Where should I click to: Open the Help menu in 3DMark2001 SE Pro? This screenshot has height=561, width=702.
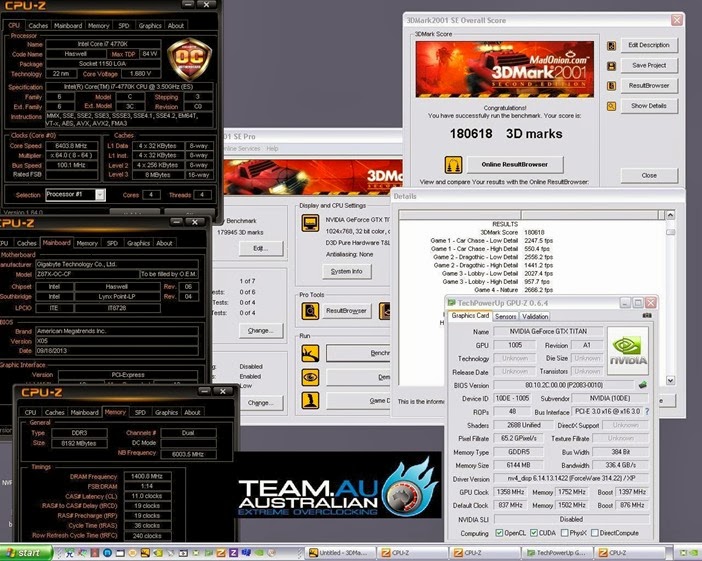[272, 149]
